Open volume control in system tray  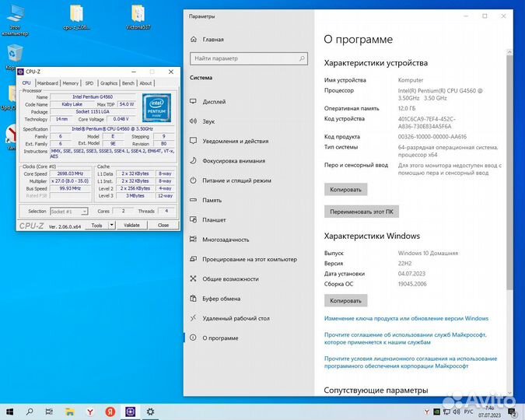tap(457, 411)
